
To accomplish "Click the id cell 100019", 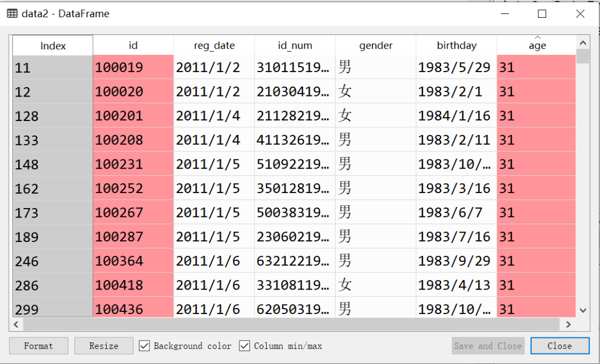I will click(133, 67).
